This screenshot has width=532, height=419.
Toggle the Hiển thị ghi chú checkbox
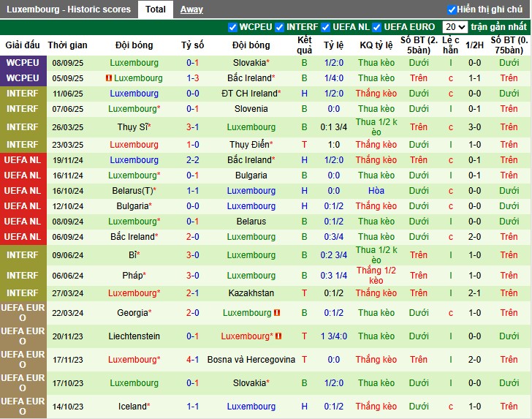pyautogui.click(x=452, y=10)
